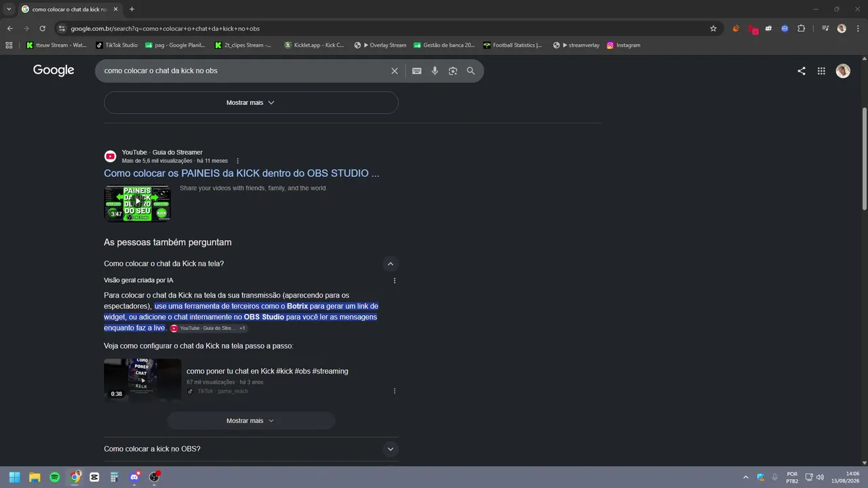Switch the POR PTB2 keyboard layout
This screenshot has width=868, height=488.
792,477
